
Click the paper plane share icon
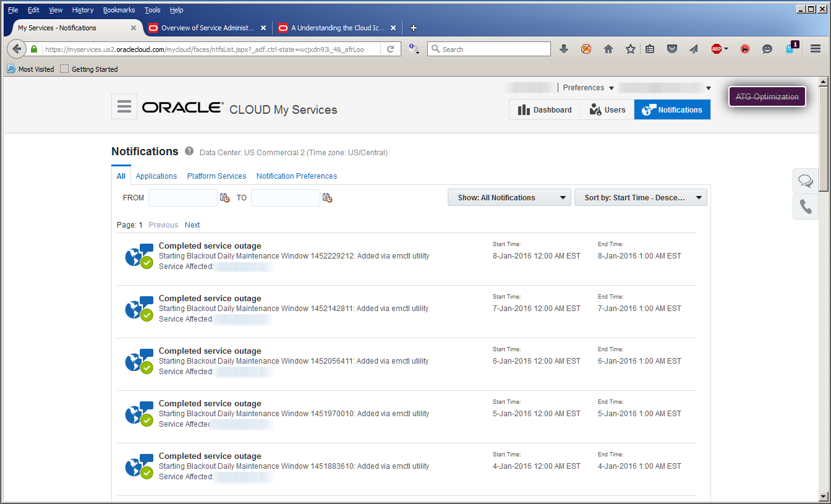point(694,49)
